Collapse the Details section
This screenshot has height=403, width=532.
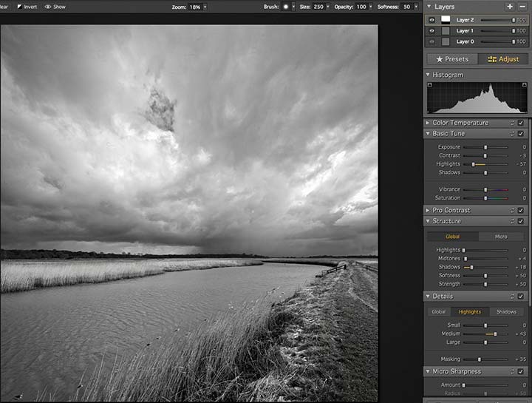pos(428,297)
